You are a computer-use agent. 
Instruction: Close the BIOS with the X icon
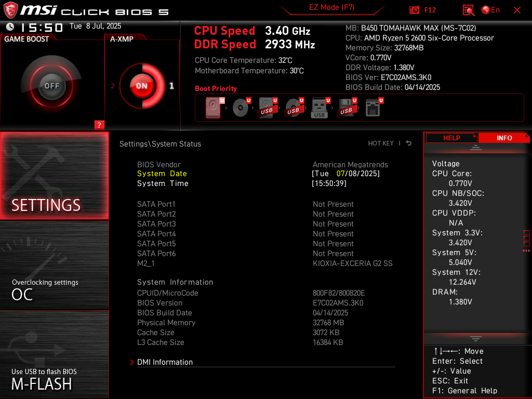pos(517,10)
